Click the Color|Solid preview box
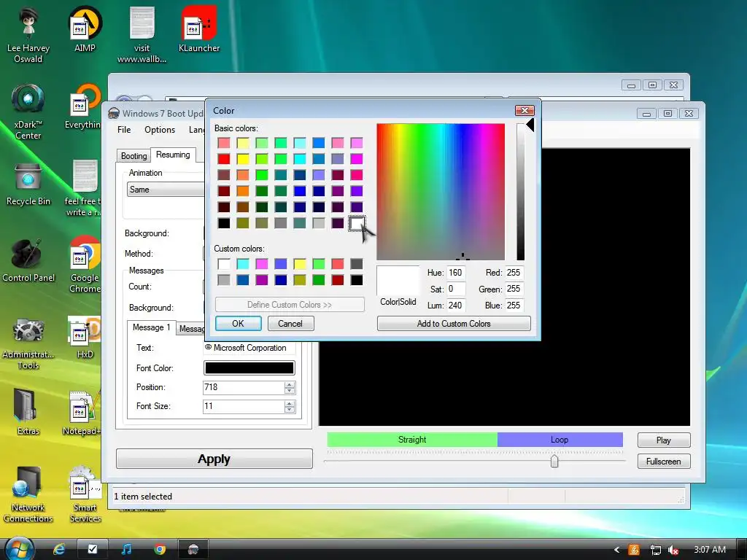The height and width of the screenshot is (560, 747). [x=398, y=281]
